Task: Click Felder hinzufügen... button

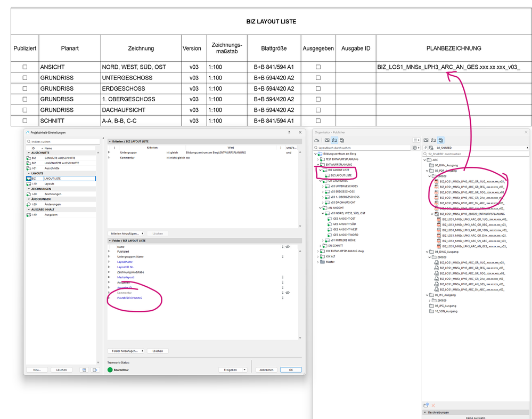Action: click(x=126, y=351)
